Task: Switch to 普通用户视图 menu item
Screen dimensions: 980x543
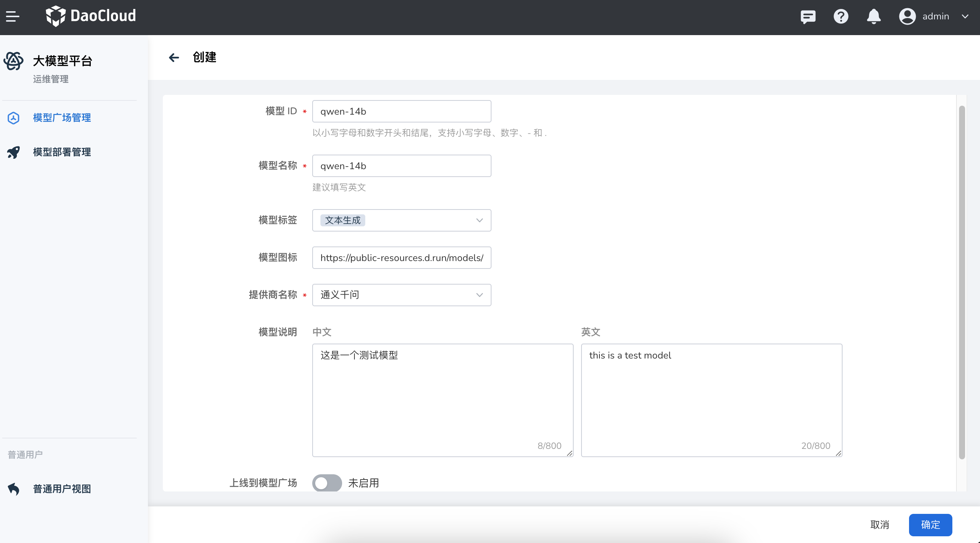Action: tap(62, 488)
